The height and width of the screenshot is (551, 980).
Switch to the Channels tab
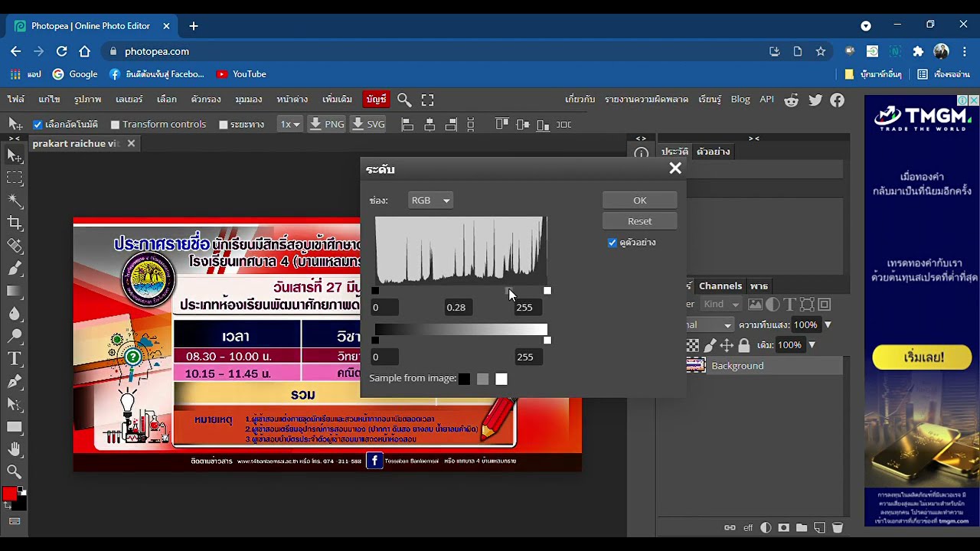pos(720,285)
